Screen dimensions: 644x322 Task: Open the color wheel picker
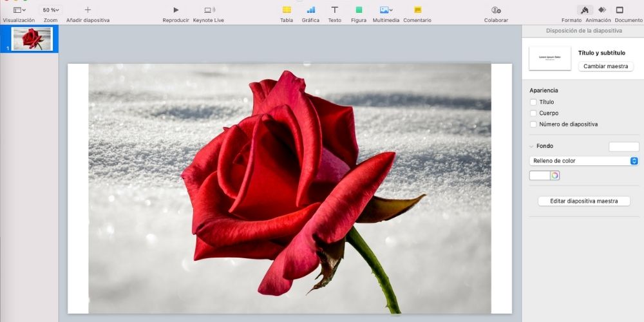coord(555,176)
